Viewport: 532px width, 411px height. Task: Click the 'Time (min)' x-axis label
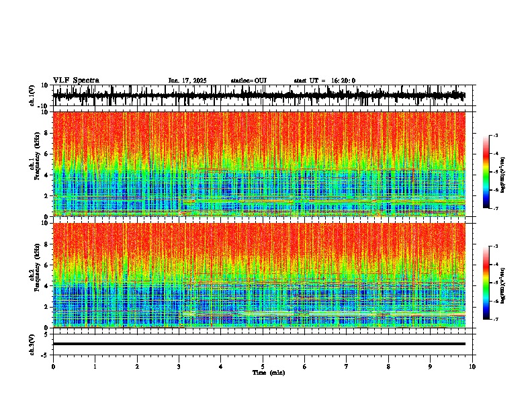point(269,373)
